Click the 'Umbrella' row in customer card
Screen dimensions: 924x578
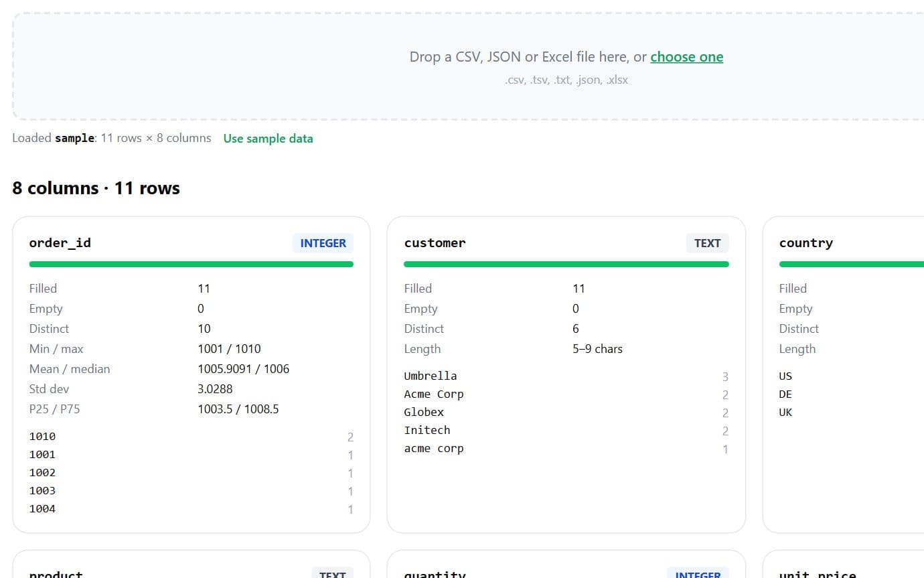566,376
